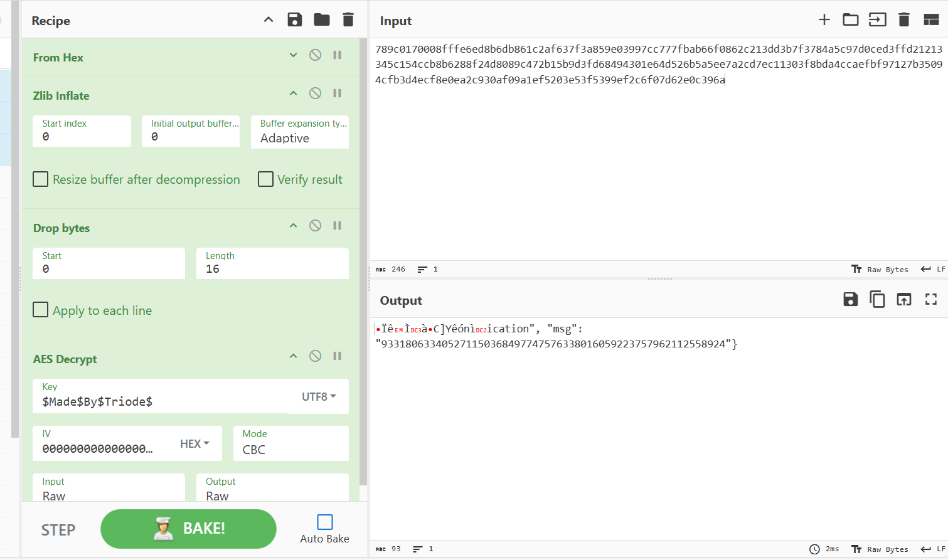Copy output to clipboard
The height and width of the screenshot is (560, 948).
point(876,300)
